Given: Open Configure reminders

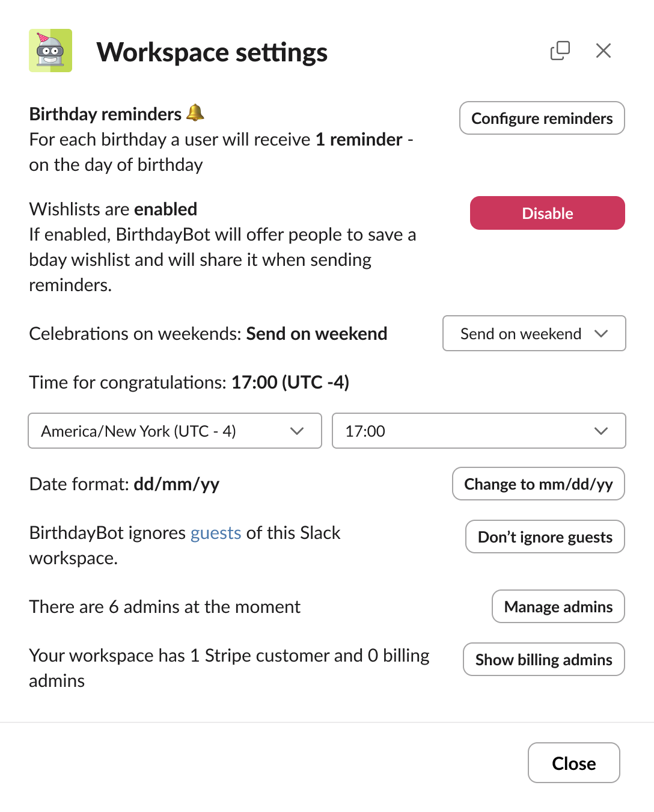Looking at the screenshot, I should 541,118.
